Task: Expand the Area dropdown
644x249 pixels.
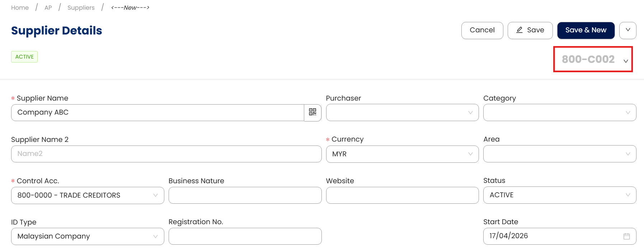Action: [559, 154]
